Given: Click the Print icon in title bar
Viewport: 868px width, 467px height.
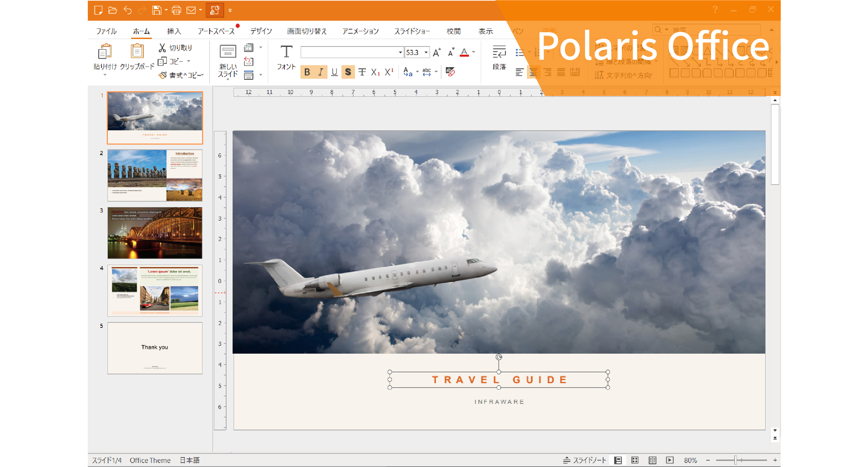Looking at the screenshot, I should 176,10.
